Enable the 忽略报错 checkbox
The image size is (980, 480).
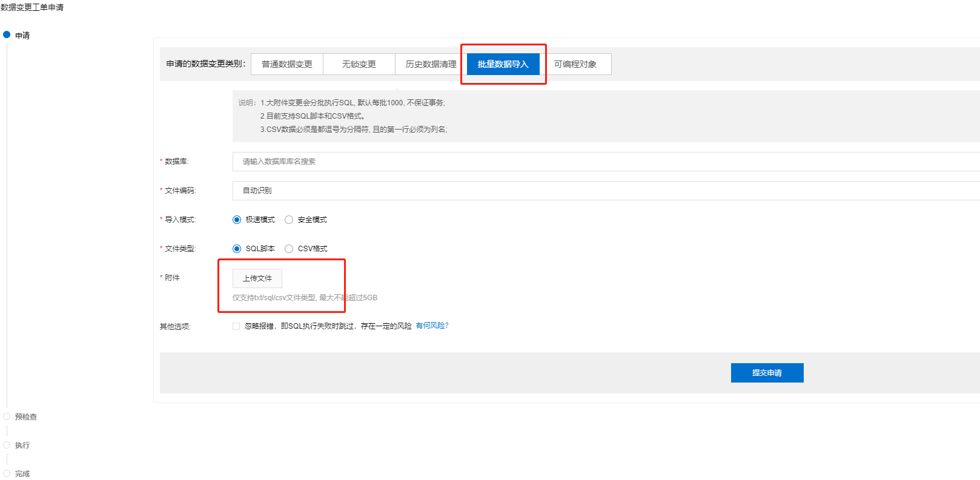pos(236,326)
